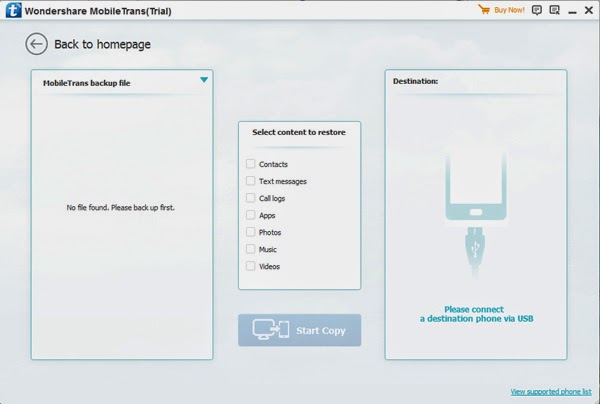Open the Buy Now shopping cart link
Screen dimensions: 600x404
click(x=501, y=10)
